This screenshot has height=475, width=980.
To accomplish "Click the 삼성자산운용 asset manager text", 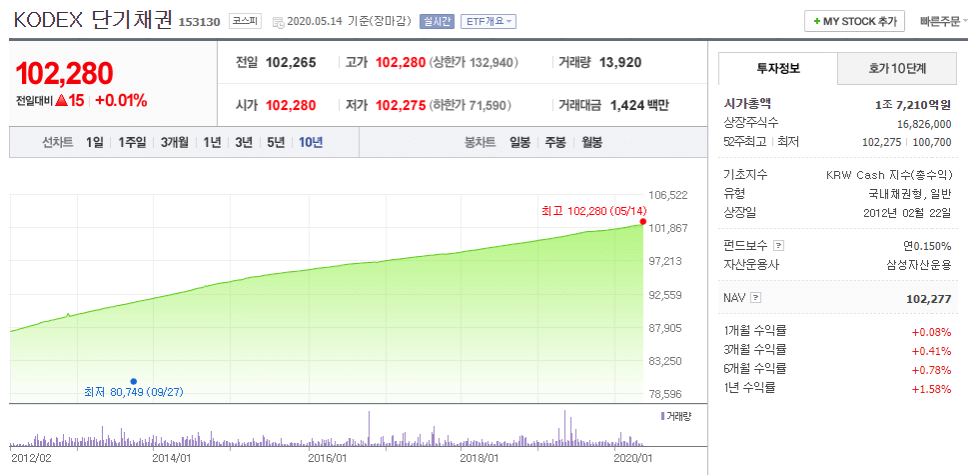I will [x=921, y=265].
